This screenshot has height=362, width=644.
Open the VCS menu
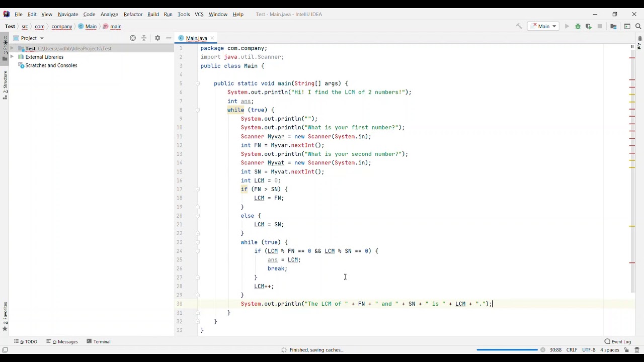point(199,14)
